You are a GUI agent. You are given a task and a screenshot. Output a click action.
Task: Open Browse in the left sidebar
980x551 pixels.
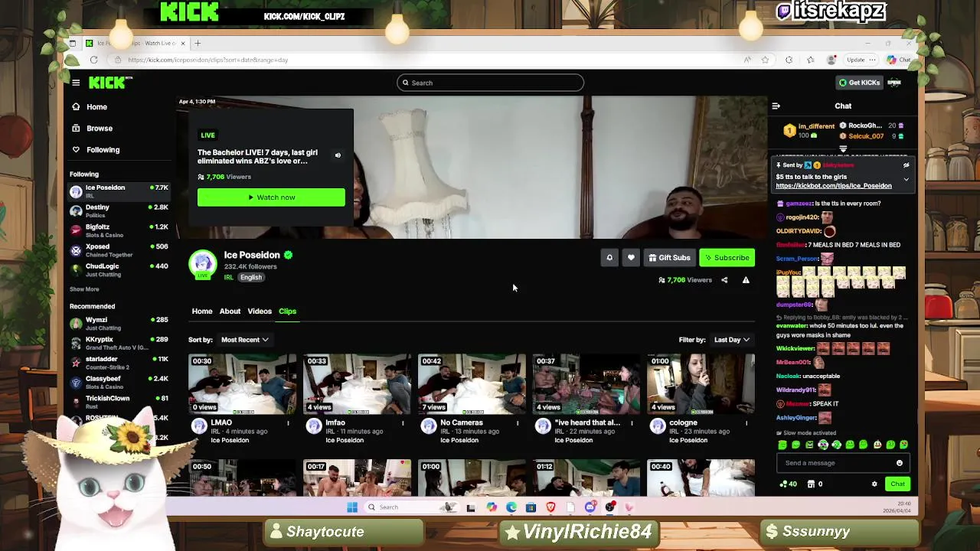(99, 129)
